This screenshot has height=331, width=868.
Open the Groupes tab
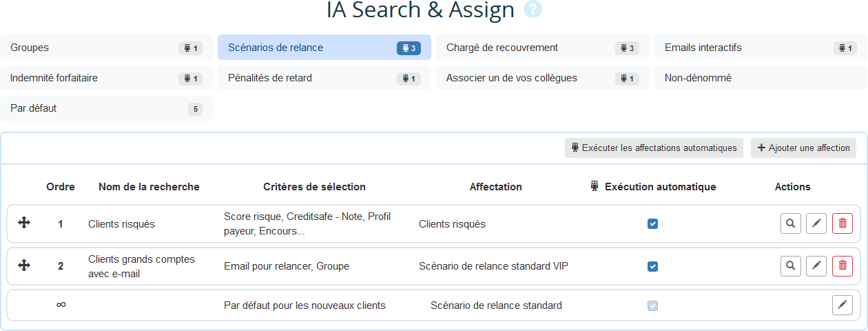(x=107, y=48)
